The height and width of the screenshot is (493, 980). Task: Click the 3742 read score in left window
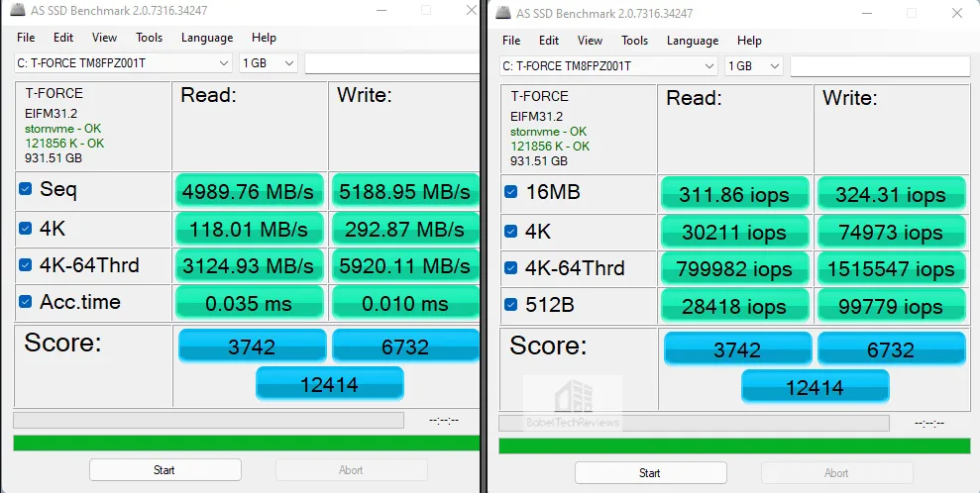(x=252, y=345)
